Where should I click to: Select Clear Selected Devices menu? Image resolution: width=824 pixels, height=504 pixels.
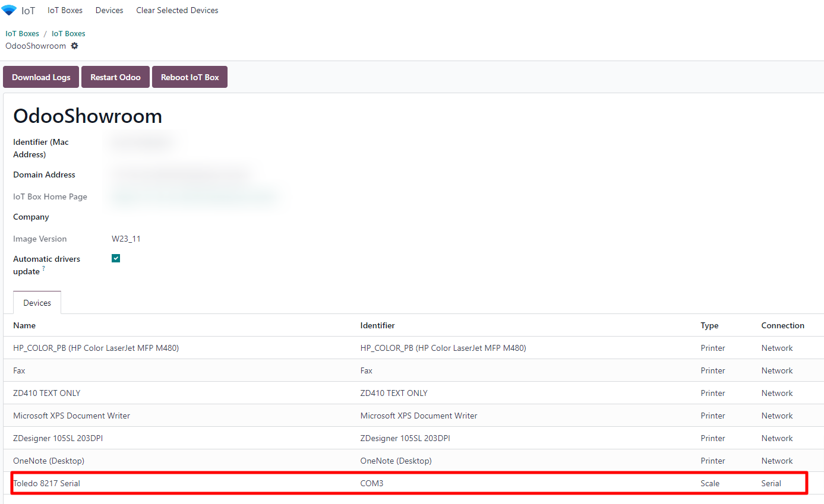point(177,10)
